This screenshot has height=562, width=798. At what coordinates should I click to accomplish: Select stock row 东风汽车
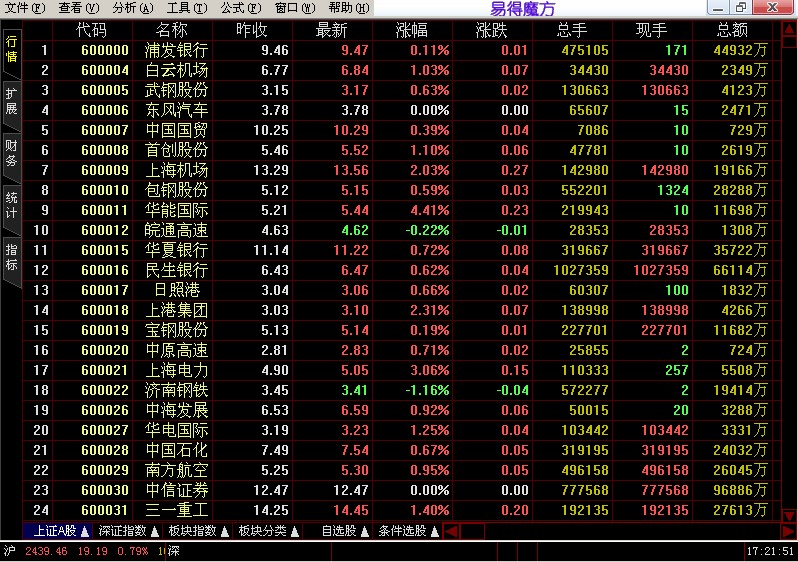click(x=401, y=110)
